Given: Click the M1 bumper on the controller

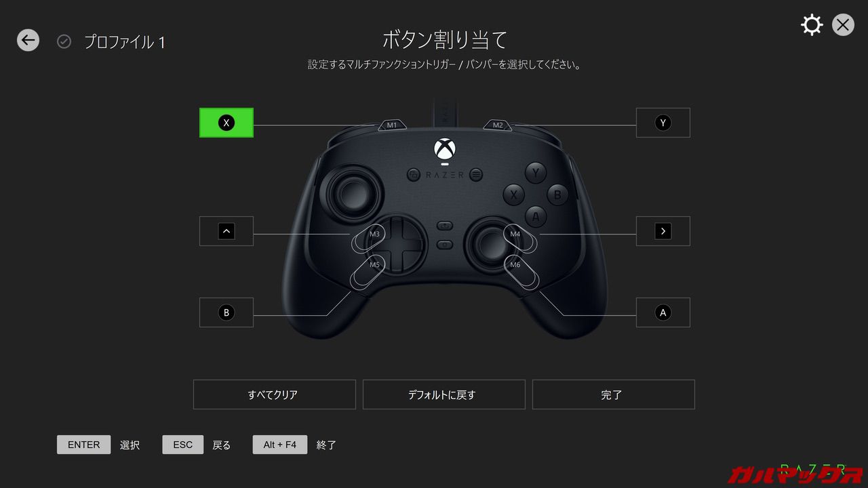Looking at the screenshot, I should tap(391, 125).
